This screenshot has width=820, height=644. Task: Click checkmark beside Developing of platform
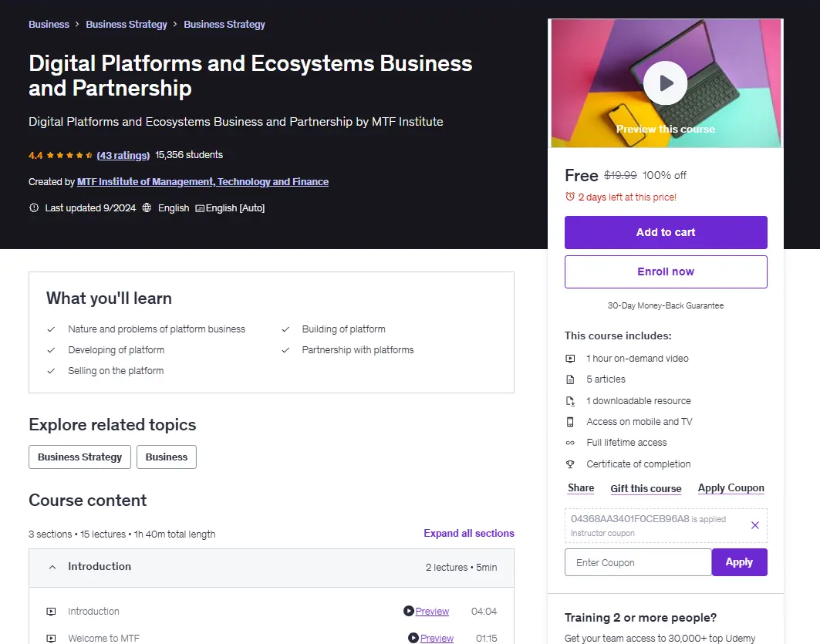(51, 350)
